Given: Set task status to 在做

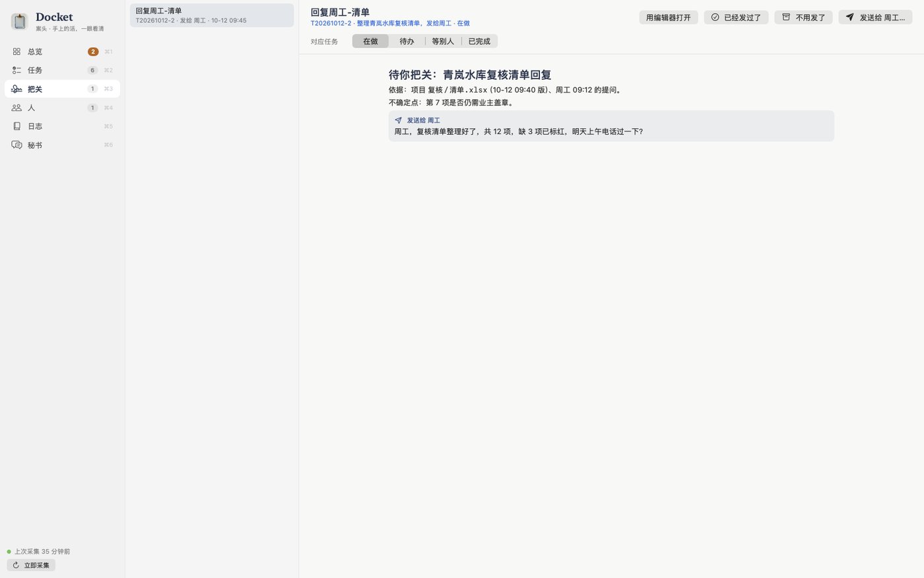Looking at the screenshot, I should pos(370,41).
